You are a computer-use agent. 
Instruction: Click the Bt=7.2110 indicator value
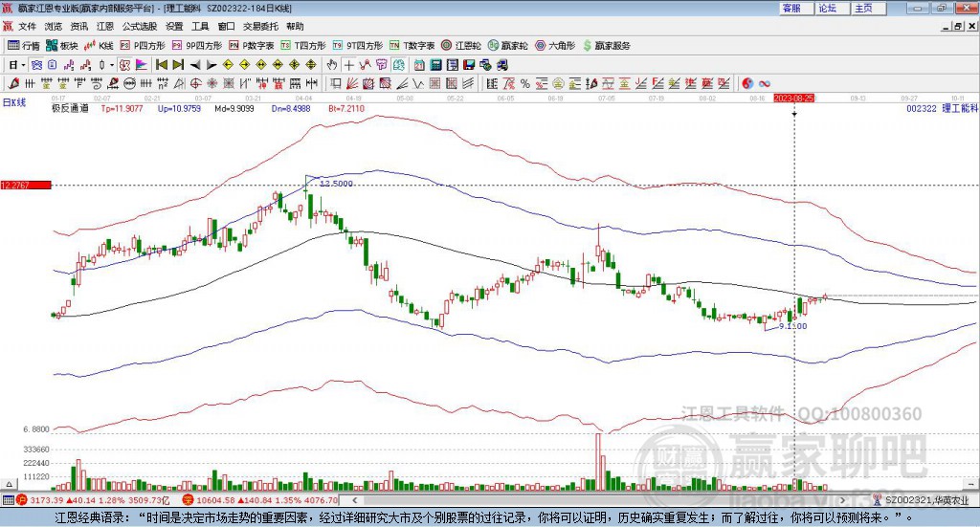tap(345, 109)
